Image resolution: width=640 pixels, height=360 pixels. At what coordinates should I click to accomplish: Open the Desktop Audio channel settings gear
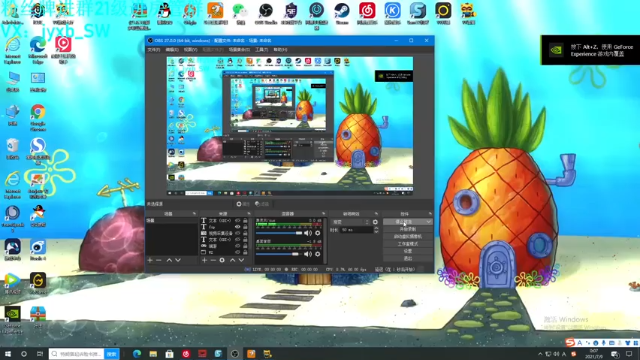pos(318,254)
